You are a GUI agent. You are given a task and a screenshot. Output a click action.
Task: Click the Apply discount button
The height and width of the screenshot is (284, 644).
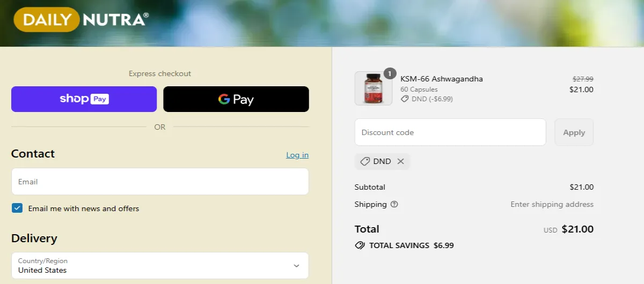574,132
